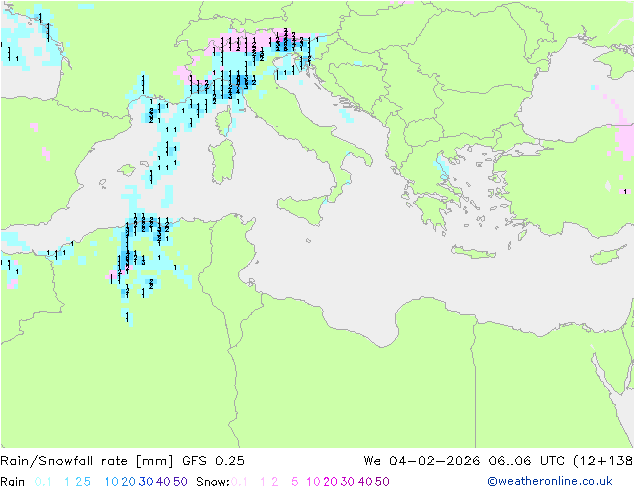Image resolution: width=634 pixels, height=490 pixels.
Task: Click the rain legend value 0.1
Action: coord(43,482)
